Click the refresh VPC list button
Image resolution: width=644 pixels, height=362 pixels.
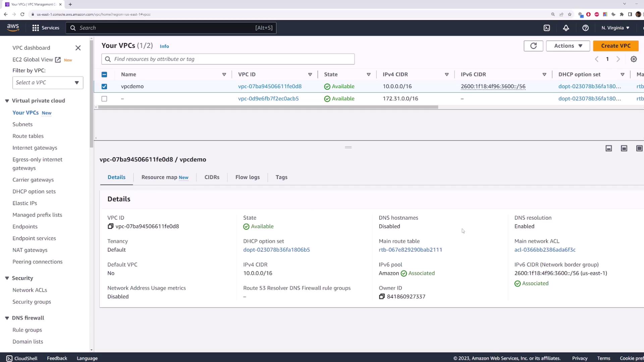click(x=533, y=46)
